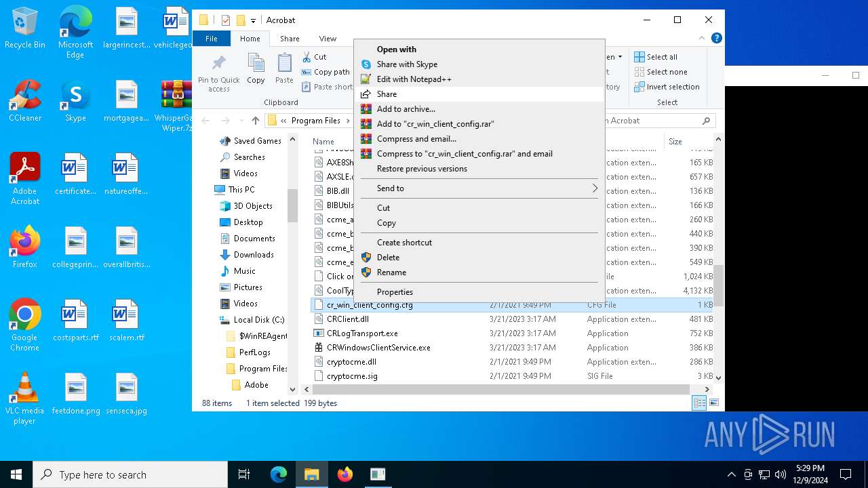Switch to the Share ribbon tab
The image size is (868, 488).
coord(290,39)
